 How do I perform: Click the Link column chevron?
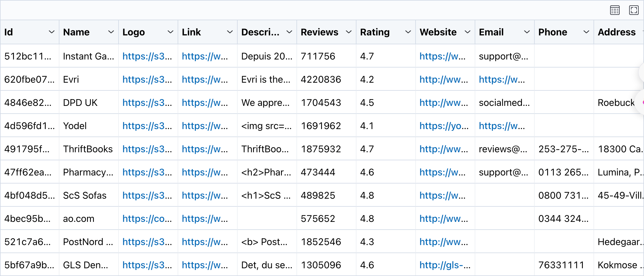(x=230, y=32)
